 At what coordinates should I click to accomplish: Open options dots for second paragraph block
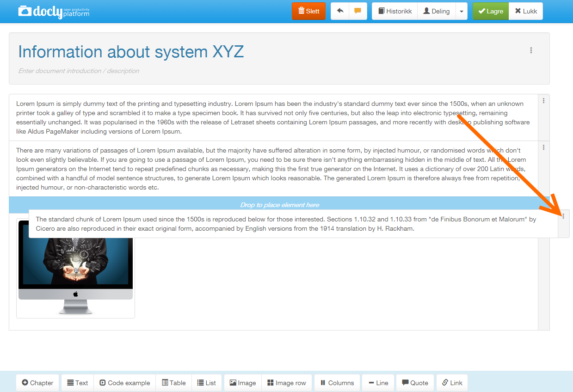point(544,147)
